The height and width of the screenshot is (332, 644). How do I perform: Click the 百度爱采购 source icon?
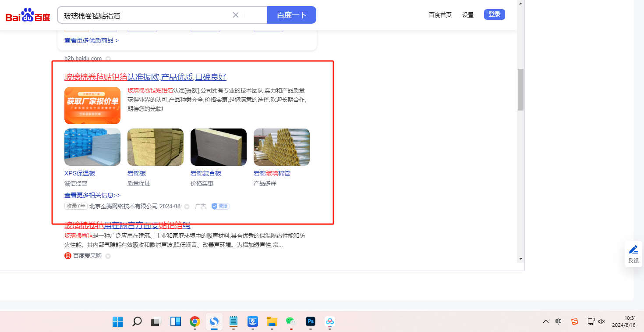click(x=68, y=256)
